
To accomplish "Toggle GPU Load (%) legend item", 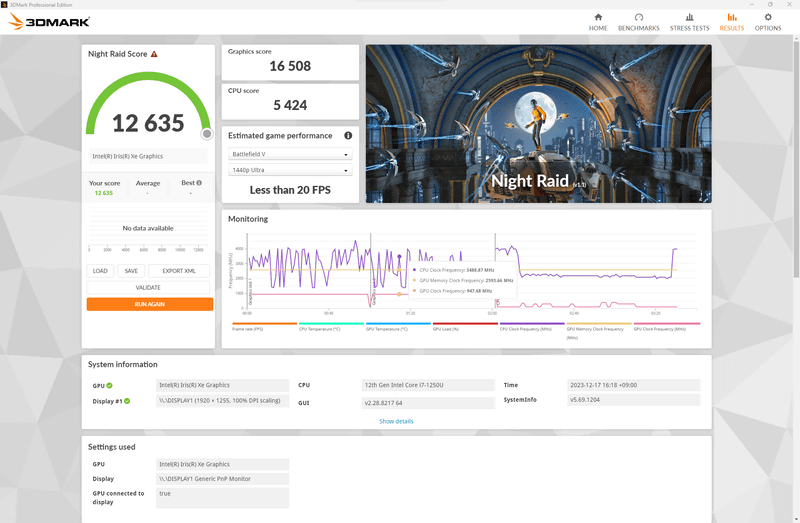I will [x=465, y=327].
